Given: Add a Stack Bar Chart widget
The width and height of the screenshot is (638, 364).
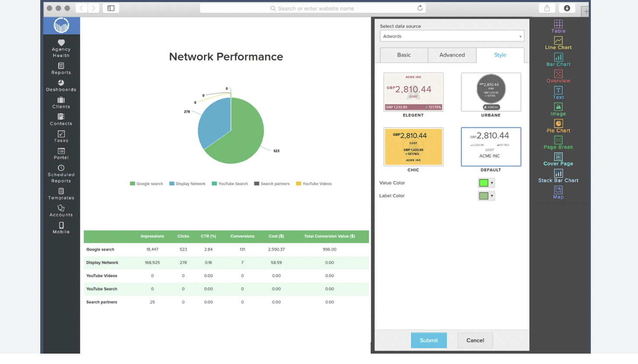Looking at the screenshot, I should pos(558,176).
